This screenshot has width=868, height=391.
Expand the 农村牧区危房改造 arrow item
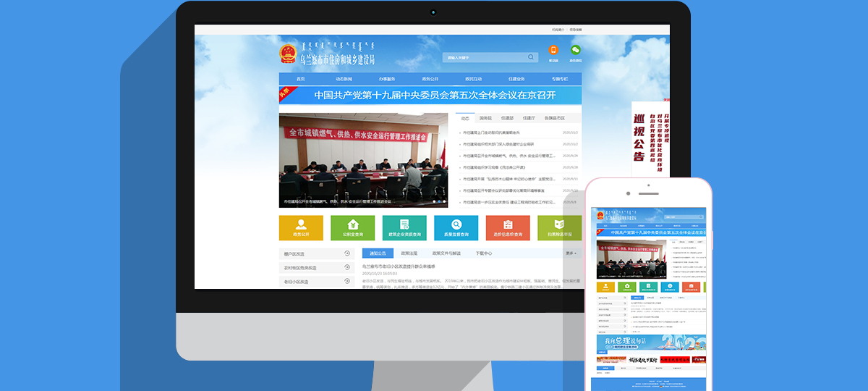coord(347,267)
